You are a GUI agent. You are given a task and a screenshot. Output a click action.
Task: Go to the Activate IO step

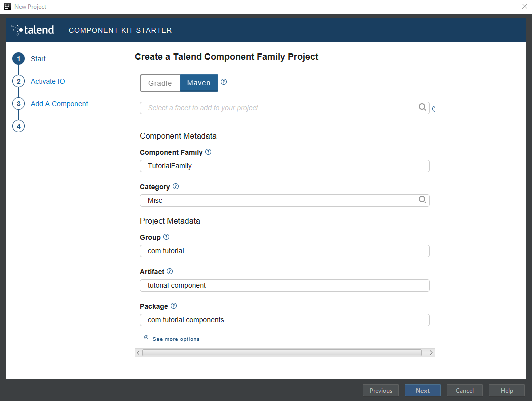[48, 81]
